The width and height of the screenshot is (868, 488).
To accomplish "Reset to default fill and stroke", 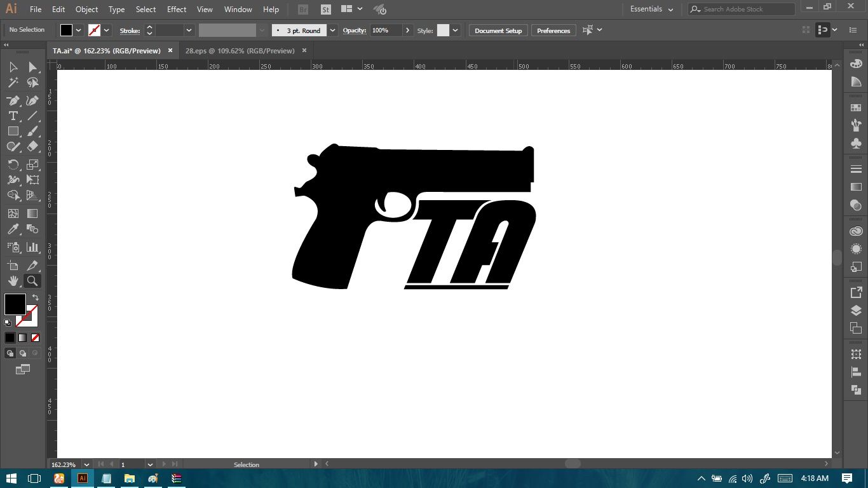I will coord(8,323).
